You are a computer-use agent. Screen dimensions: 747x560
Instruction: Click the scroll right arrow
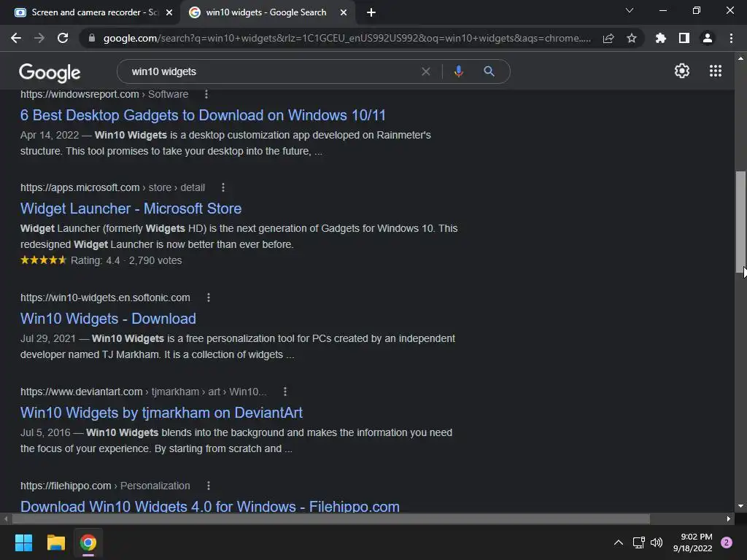click(x=729, y=518)
